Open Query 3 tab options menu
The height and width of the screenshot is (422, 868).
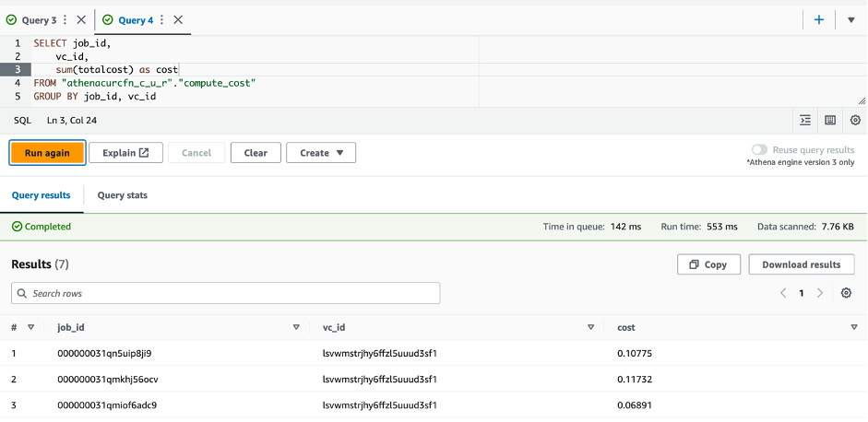coord(65,19)
